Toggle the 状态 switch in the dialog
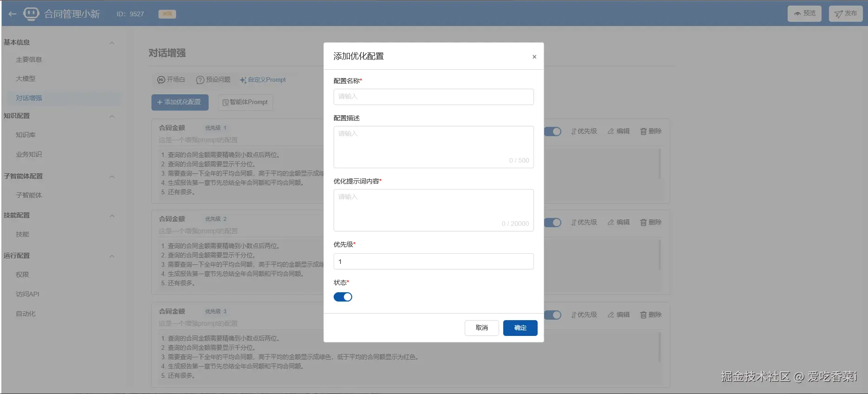Image resolution: width=868 pixels, height=394 pixels. [343, 297]
